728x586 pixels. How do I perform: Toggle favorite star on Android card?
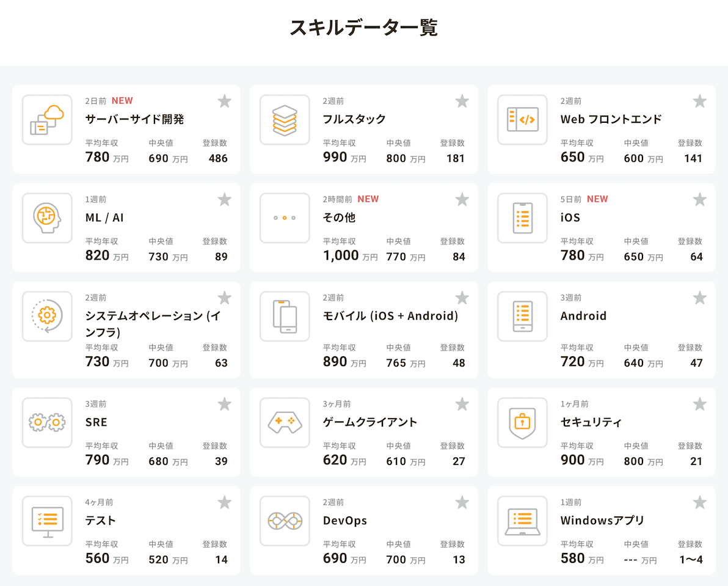tap(700, 298)
